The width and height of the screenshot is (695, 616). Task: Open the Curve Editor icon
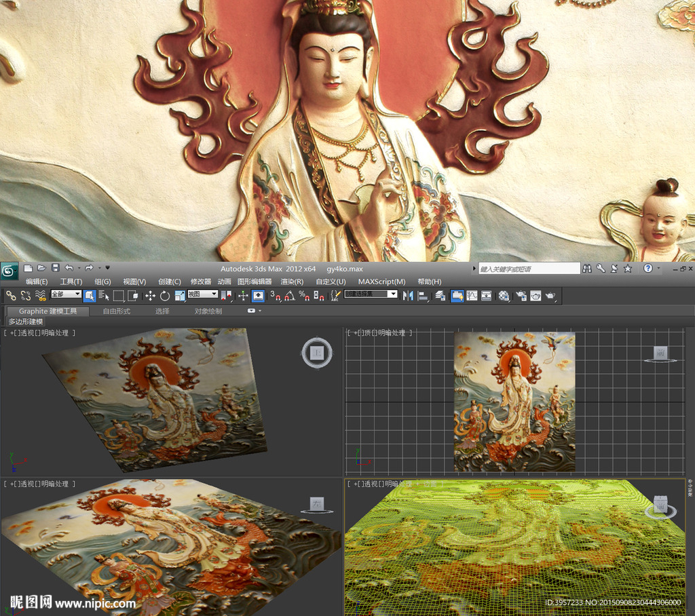(472, 296)
